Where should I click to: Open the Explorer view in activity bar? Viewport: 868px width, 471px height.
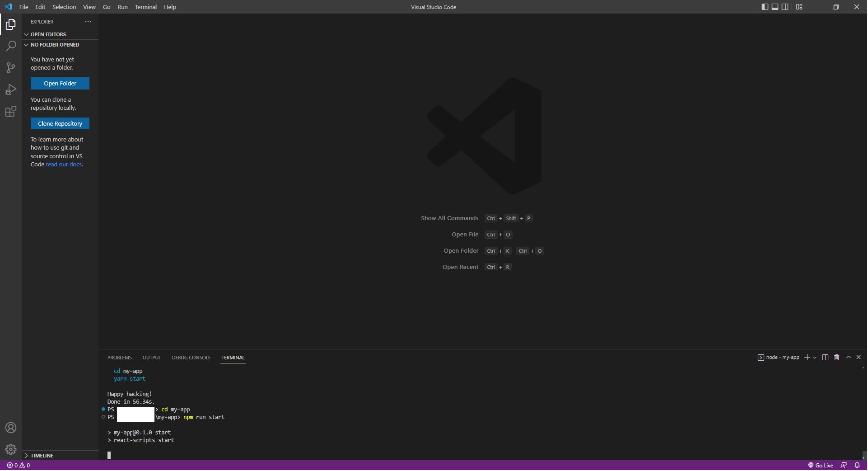tap(11, 24)
